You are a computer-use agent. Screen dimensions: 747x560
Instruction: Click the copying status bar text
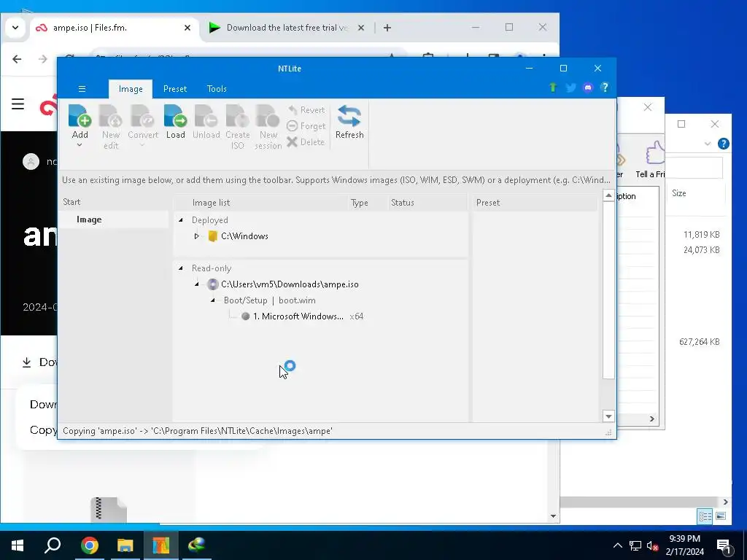coord(197,431)
